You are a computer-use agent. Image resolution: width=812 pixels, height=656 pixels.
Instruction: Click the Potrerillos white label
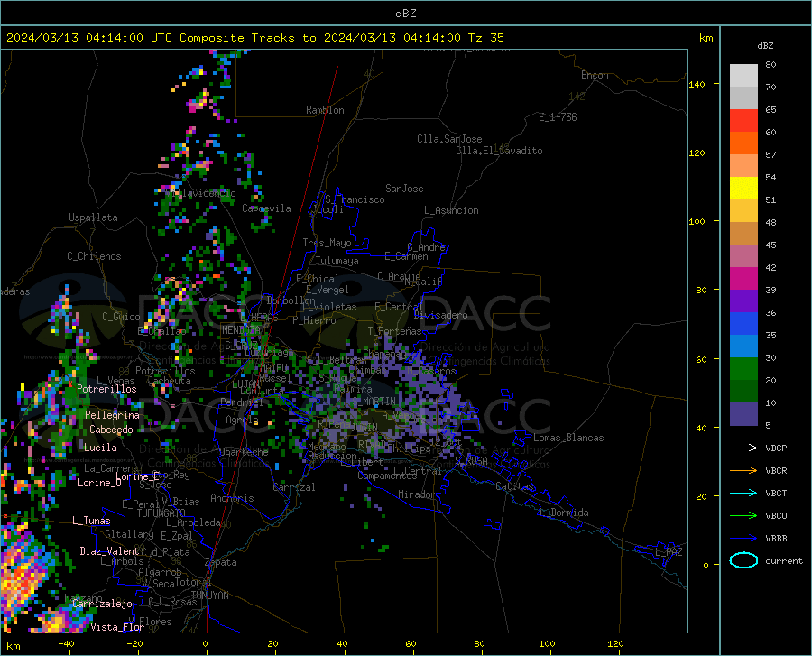[x=106, y=389]
